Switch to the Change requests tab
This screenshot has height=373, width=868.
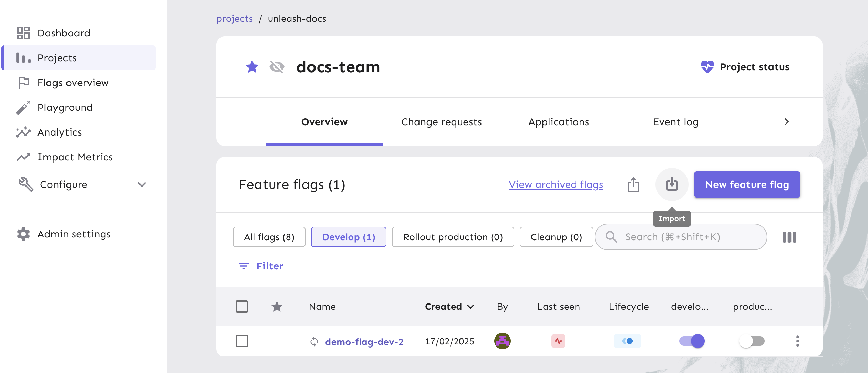click(x=441, y=122)
